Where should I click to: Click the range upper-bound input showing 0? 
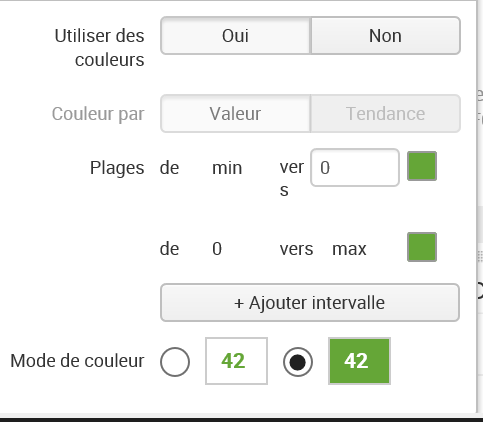coord(355,167)
